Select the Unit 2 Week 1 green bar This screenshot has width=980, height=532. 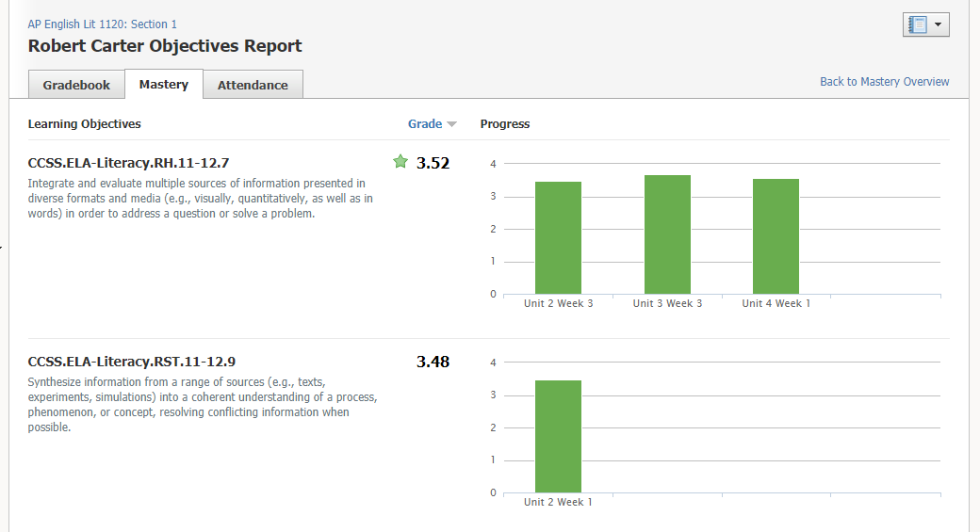pos(558,436)
